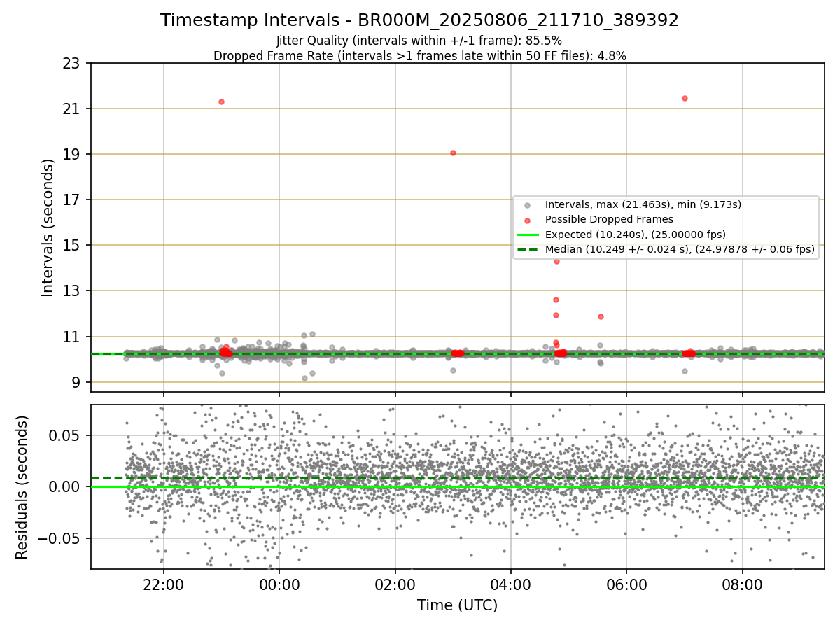Click the red outlier point near 21 seconds around 23:00
The image size is (840, 630).
click(221, 101)
